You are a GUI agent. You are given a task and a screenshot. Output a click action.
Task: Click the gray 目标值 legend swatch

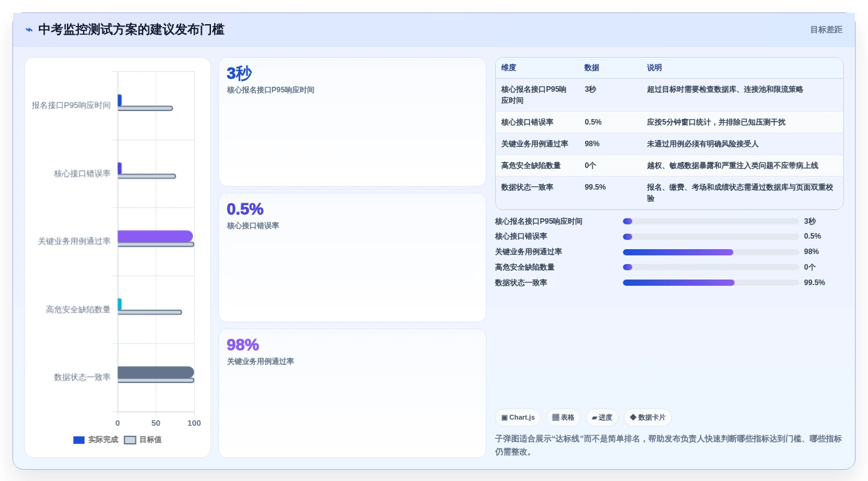(x=130, y=440)
